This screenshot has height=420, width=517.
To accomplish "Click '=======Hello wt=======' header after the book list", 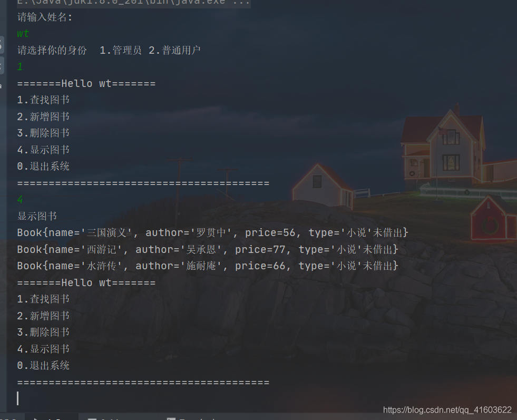I will 86,283.
